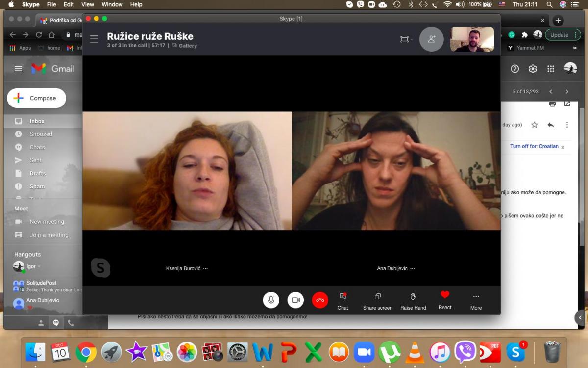Dismiss the translation bar in Gmail
The height and width of the screenshot is (368, 588).
pos(563,147)
